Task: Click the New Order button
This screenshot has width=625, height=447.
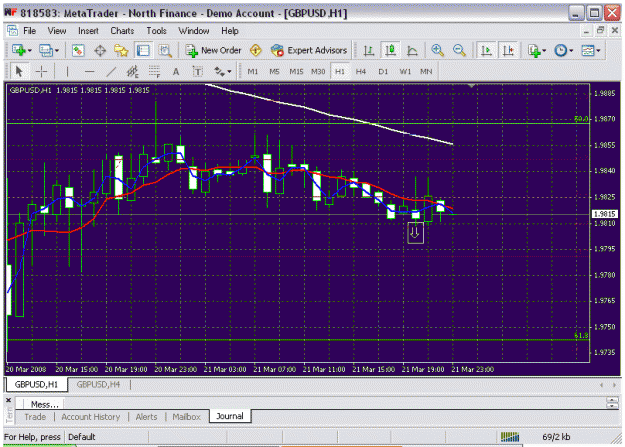Action: (x=213, y=51)
